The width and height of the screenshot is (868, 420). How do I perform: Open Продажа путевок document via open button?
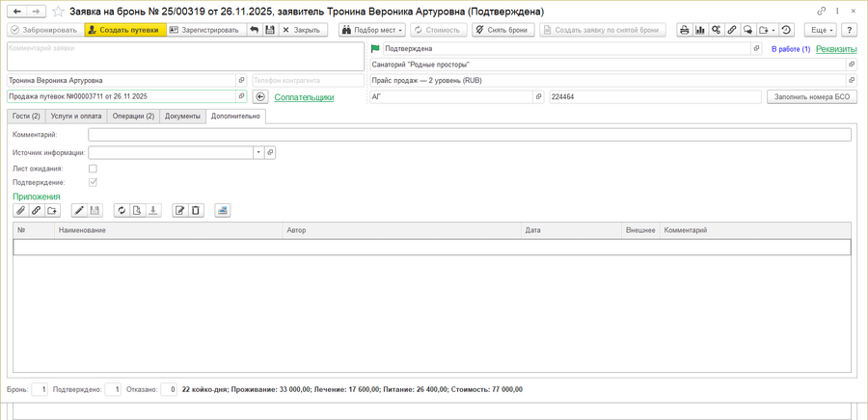(x=241, y=96)
